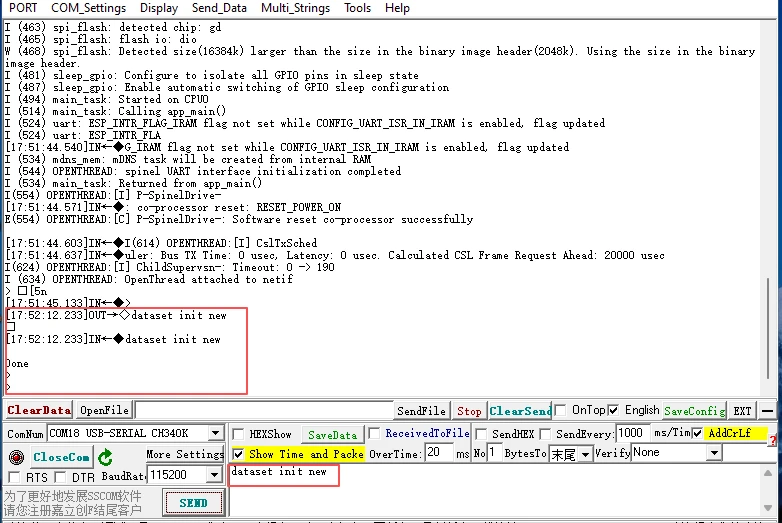Click the send text box containing dataset init new

500,488
